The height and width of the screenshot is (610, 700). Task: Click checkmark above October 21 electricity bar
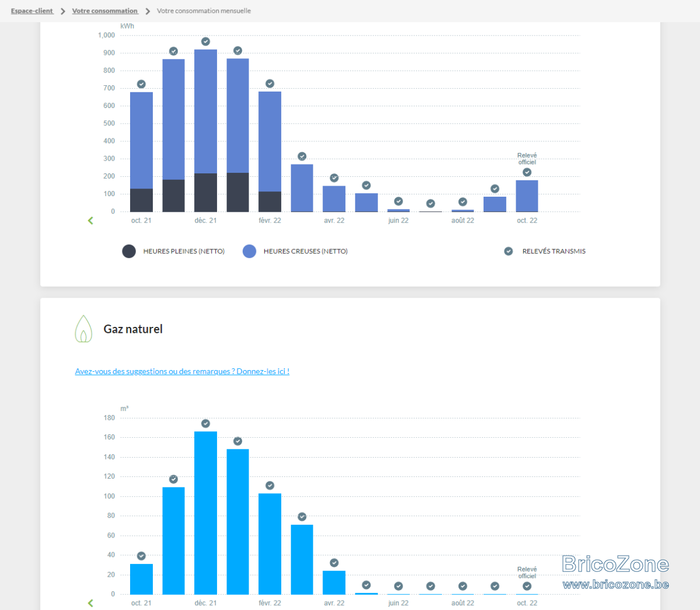(141, 84)
